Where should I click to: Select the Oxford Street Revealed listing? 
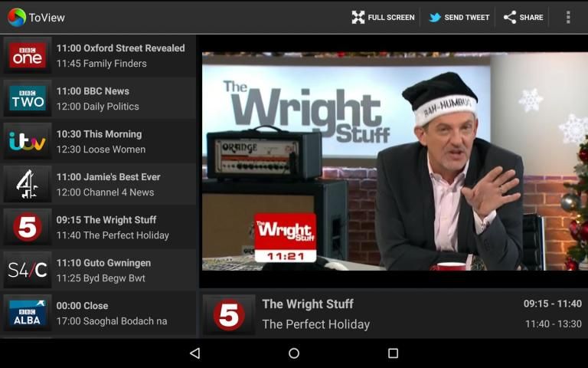click(x=120, y=48)
